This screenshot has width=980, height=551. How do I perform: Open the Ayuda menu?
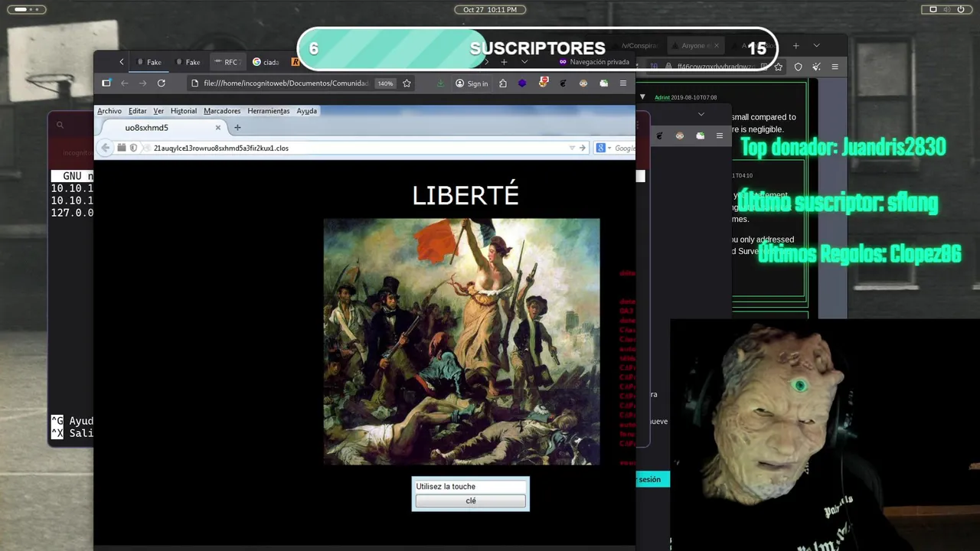click(307, 111)
